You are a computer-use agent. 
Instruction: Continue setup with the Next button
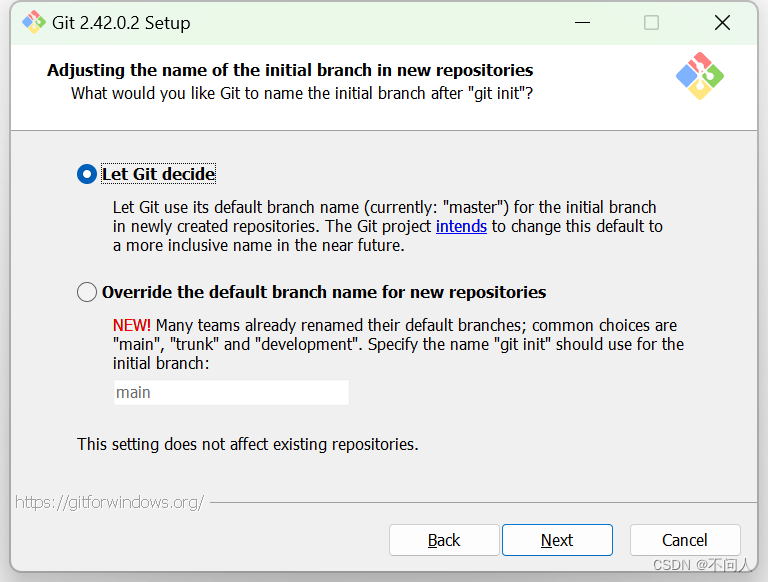(x=557, y=540)
